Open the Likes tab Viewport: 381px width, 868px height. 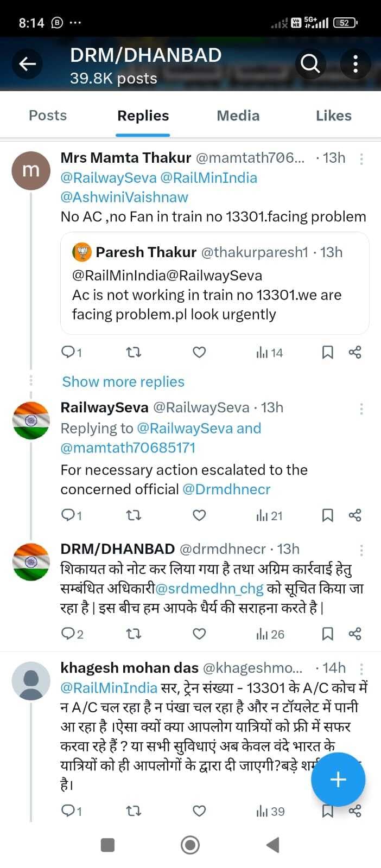pyautogui.click(x=333, y=115)
